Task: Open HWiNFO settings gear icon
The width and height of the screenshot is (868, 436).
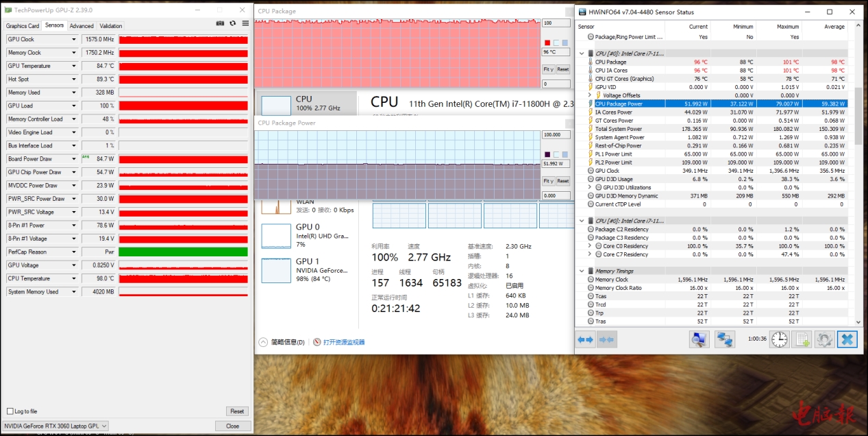Action: point(824,339)
